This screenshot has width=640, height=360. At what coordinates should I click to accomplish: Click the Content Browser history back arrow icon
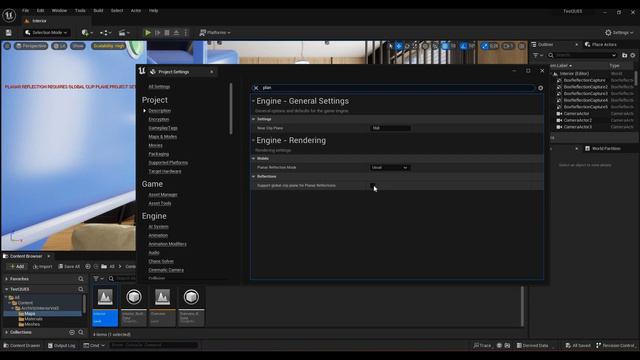(88, 267)
